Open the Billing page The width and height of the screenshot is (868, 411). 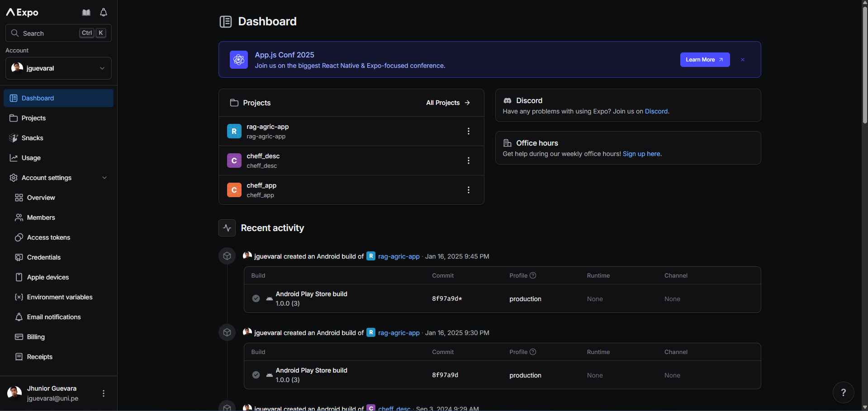click(58, 337)
